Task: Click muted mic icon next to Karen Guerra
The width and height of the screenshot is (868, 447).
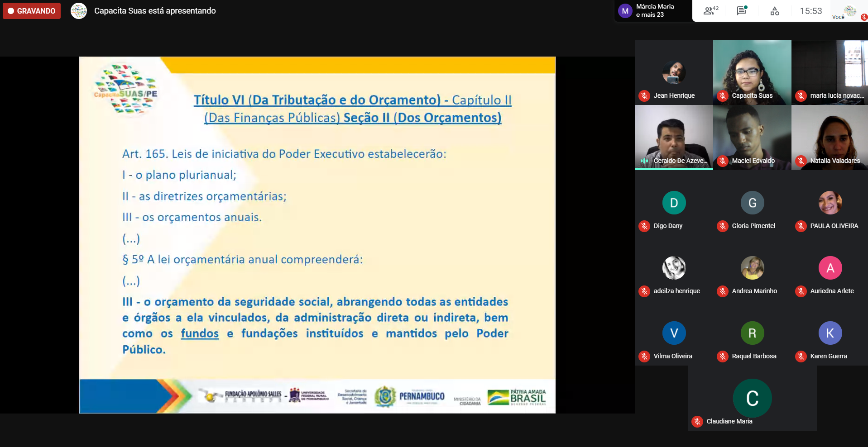Action: (801, 357)
